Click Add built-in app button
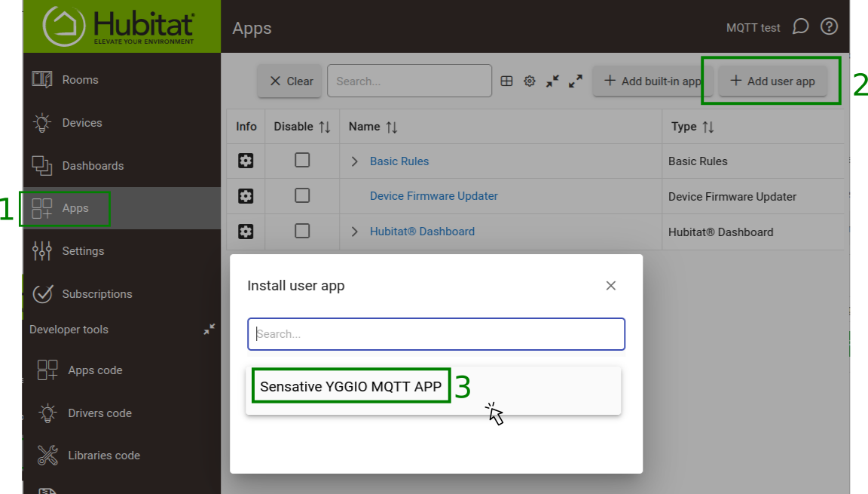 click(x=653, y=81)
